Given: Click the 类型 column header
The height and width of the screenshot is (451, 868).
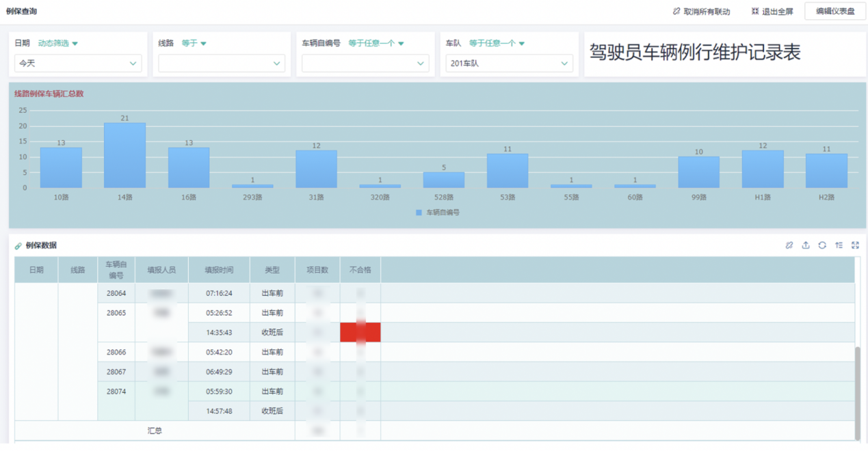Looking at the screenshot, I should click(x=272, y=270).
